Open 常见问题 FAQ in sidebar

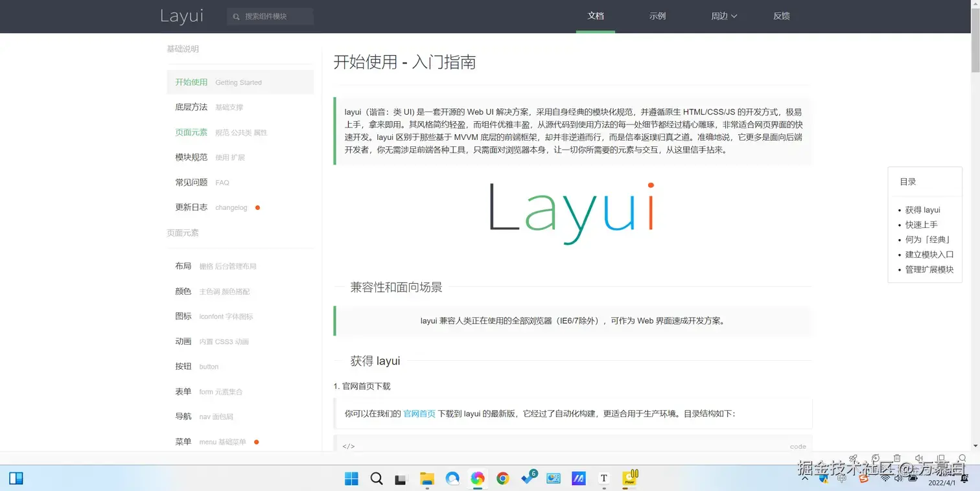pos(240,182)
